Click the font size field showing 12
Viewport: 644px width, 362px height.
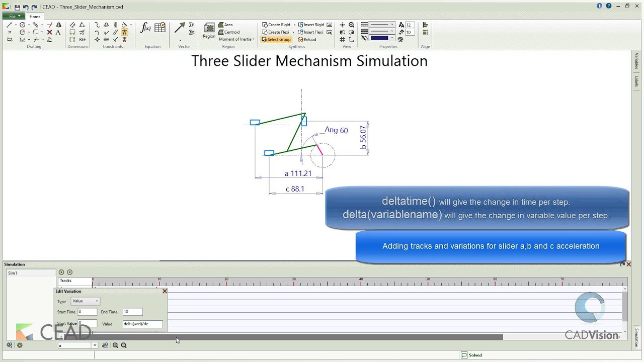(x=410, y=25)
